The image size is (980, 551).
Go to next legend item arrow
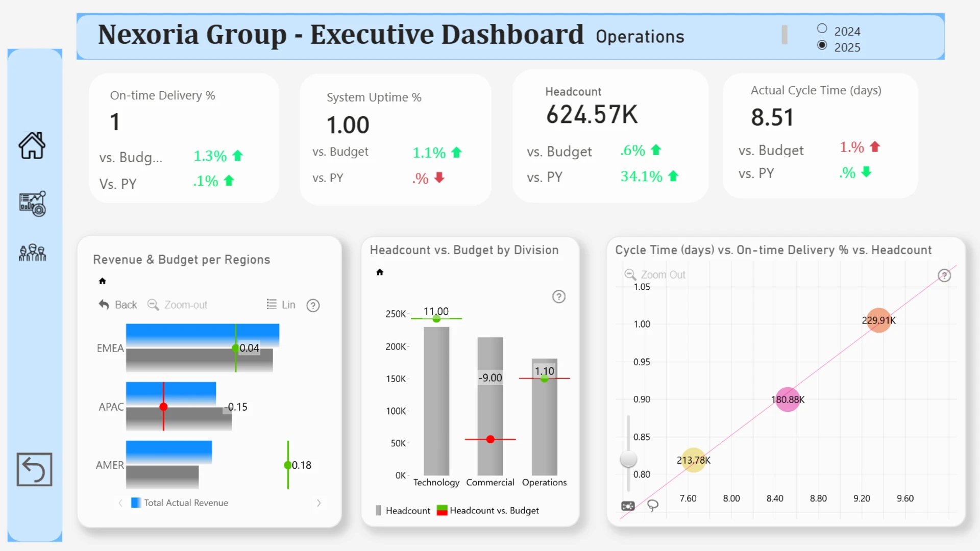coord(319,503)
